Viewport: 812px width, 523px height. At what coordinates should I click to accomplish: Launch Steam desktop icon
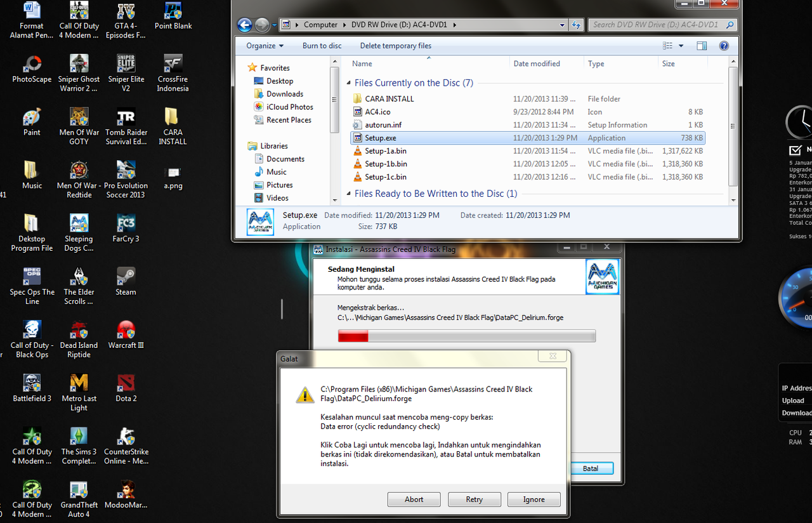[126, 282]
